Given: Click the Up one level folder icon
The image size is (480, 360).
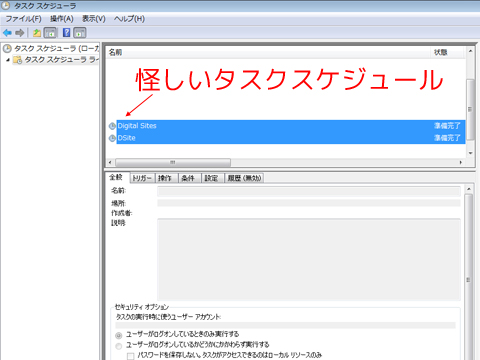Looking at the screenshot, I should (37, 33).
